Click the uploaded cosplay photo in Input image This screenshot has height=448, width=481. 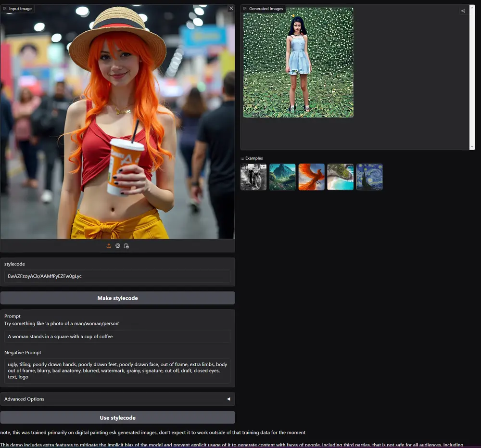point(117,122)
